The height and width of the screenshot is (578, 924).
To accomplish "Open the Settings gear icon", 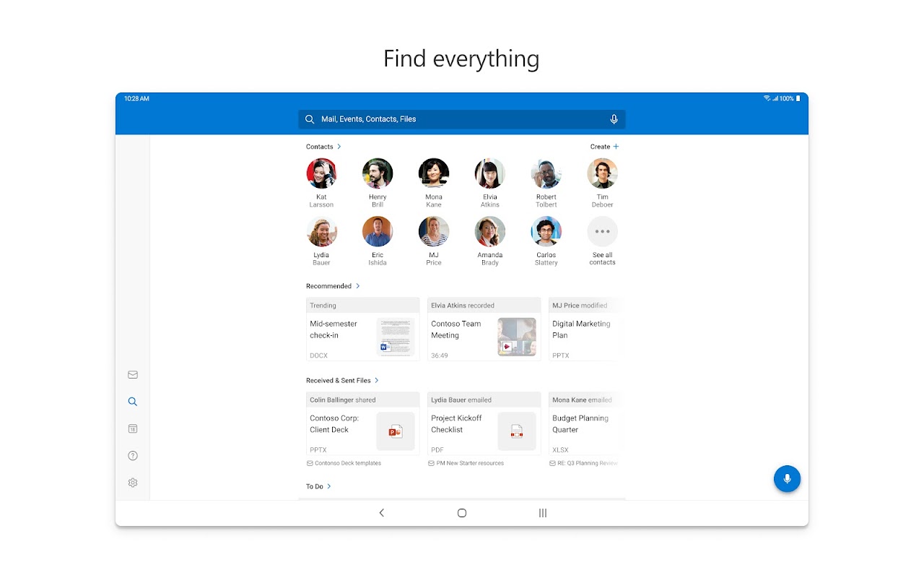I will [133, 483].
